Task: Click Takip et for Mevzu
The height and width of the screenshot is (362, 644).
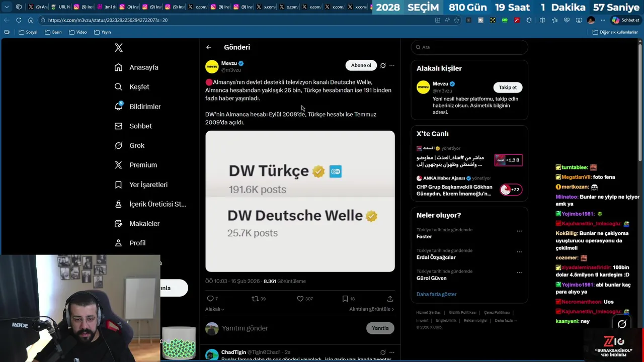Action: pyautogui.click(x=508, y=87)
